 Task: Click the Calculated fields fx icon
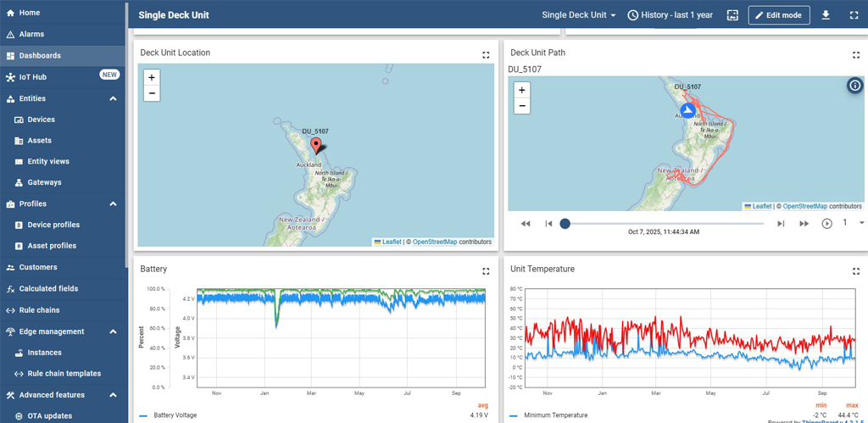point(10,289)
